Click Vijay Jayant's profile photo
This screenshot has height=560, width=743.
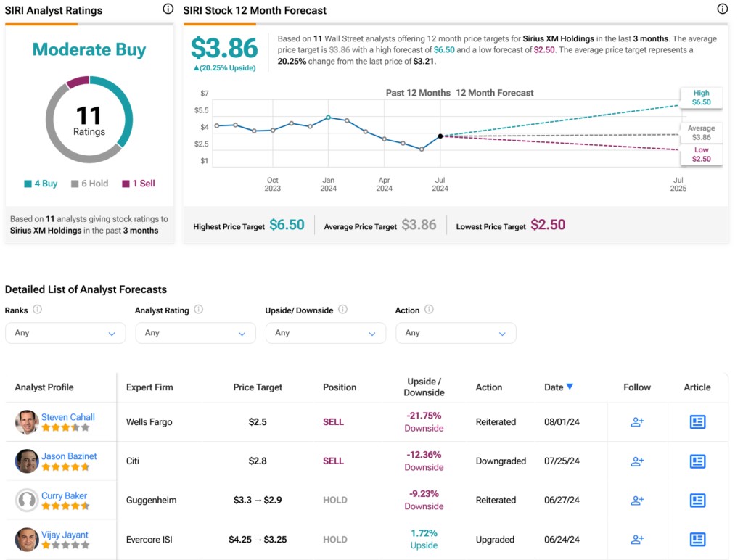pyautogui.click(x=27, y=540)
